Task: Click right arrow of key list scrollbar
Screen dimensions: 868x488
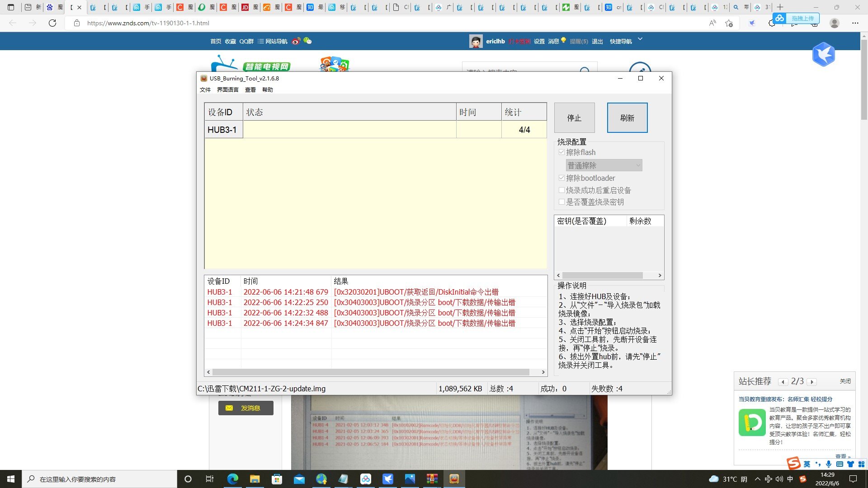Action: [660, 275]
